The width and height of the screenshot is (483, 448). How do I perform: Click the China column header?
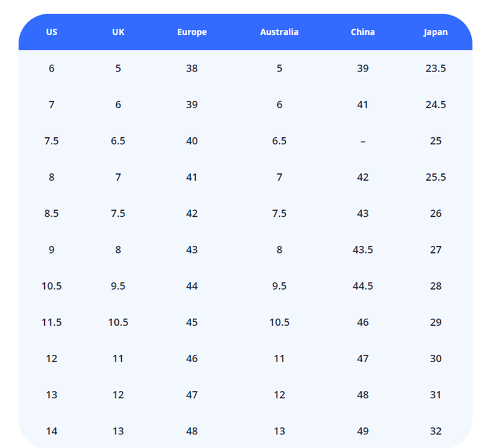[x=362, y=32]
